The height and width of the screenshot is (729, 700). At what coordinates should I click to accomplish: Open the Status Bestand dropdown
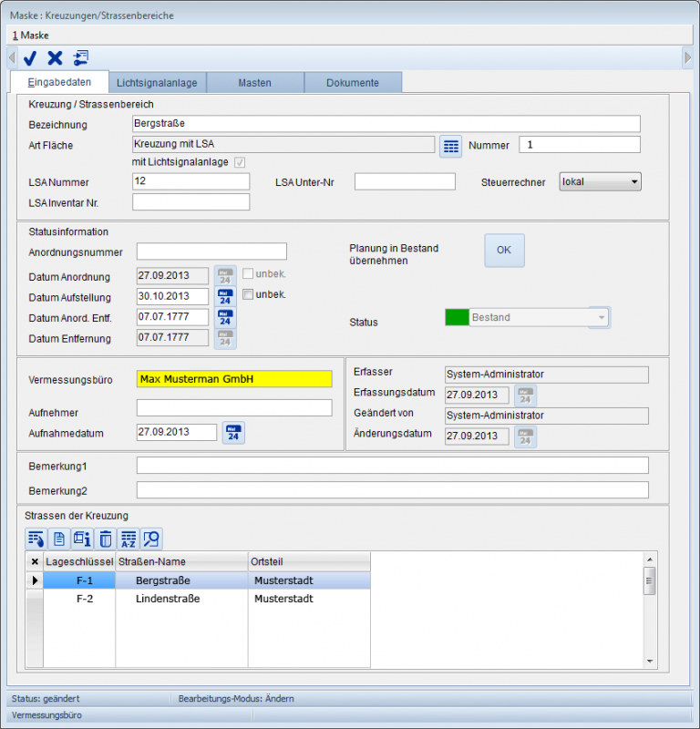coord(539,317)
